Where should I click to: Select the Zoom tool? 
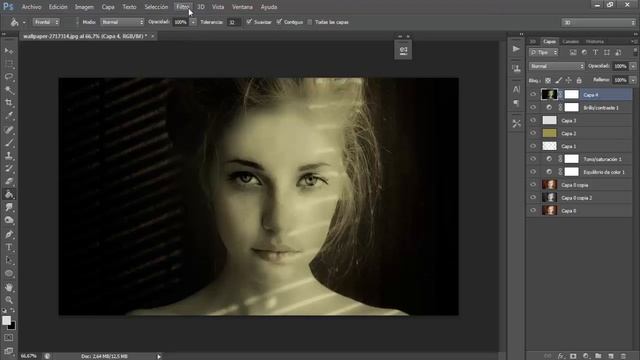click(x=9, y=300)
